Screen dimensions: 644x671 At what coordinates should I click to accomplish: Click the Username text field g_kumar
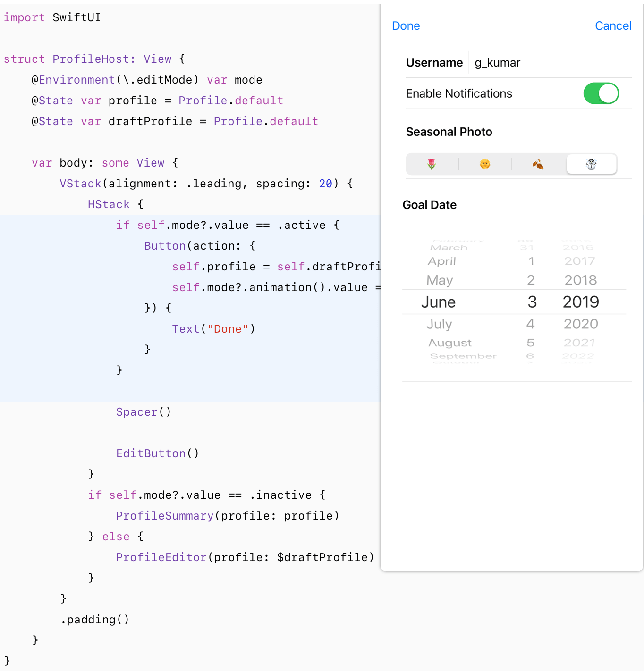(498, 63)
